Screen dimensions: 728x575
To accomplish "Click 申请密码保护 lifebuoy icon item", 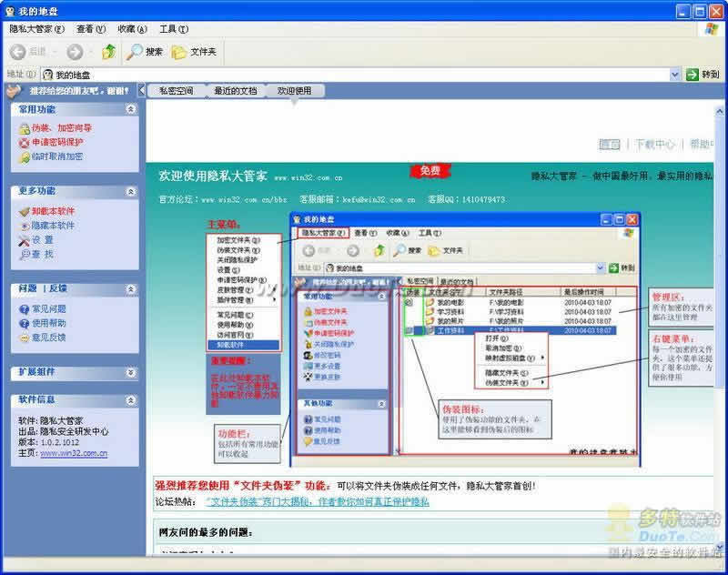I will tap(51, 143).
